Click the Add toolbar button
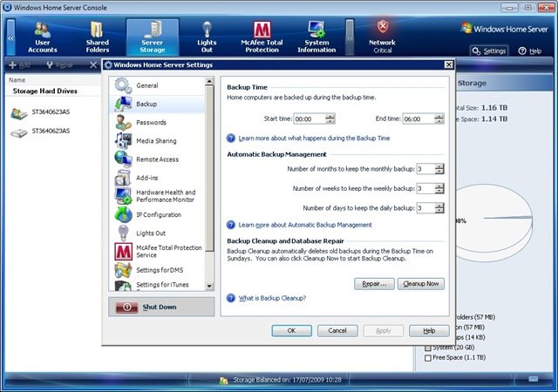This screenshot has width=558, height=392. tap(19, 65)
